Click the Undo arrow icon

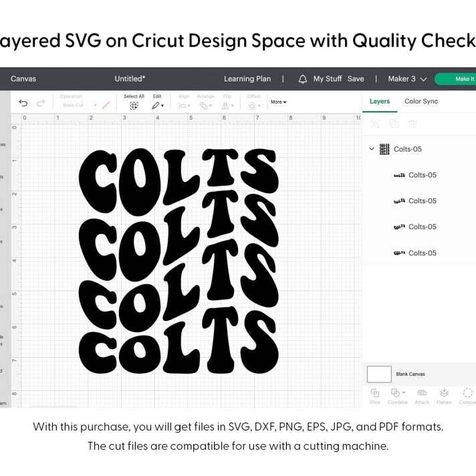[23, 103]
